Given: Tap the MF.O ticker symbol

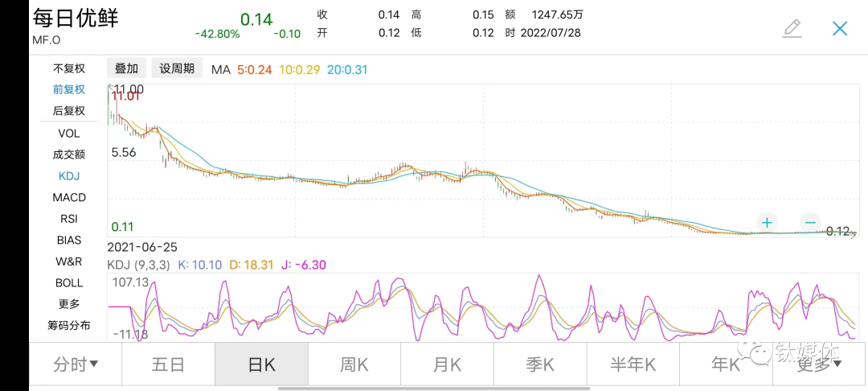Looking at the screenshot, I should [x=46, y=40].
